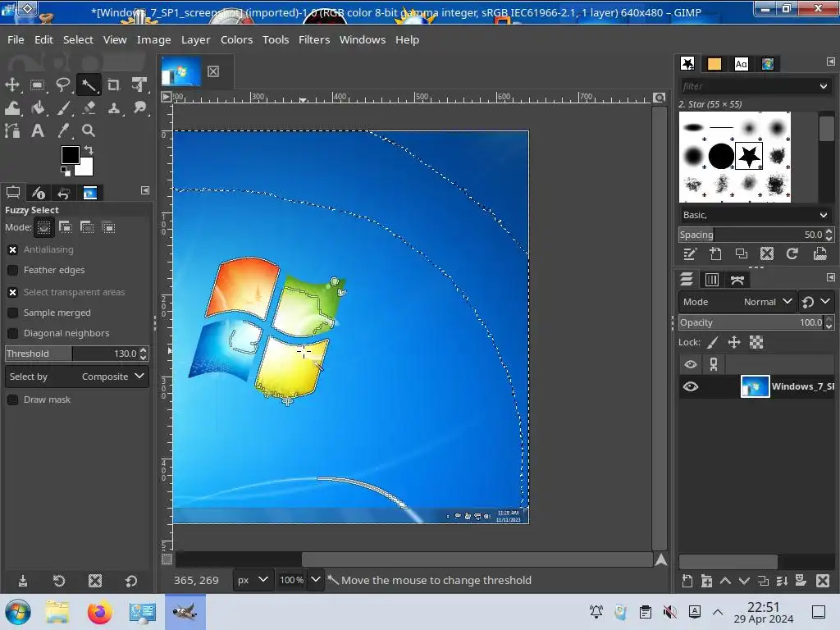Switch to the Images tab
Viewport: 840px width, 630px height.
[89, 192]
